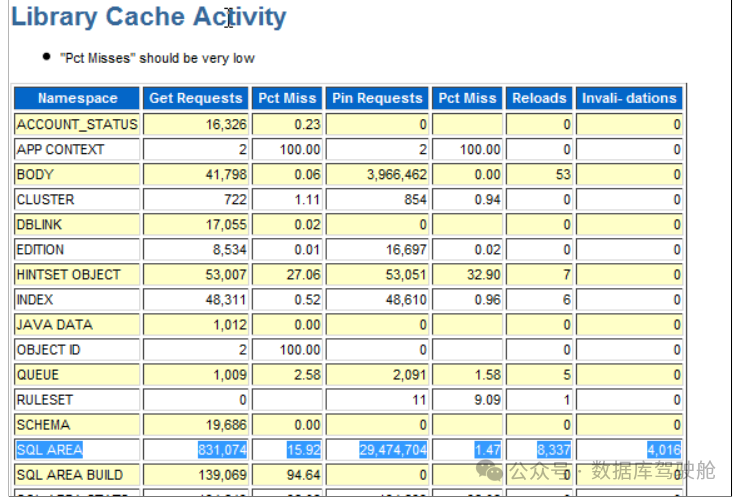The image size is (740, 501).
Task: Select the Namespace column header
Action: [77, 98]
